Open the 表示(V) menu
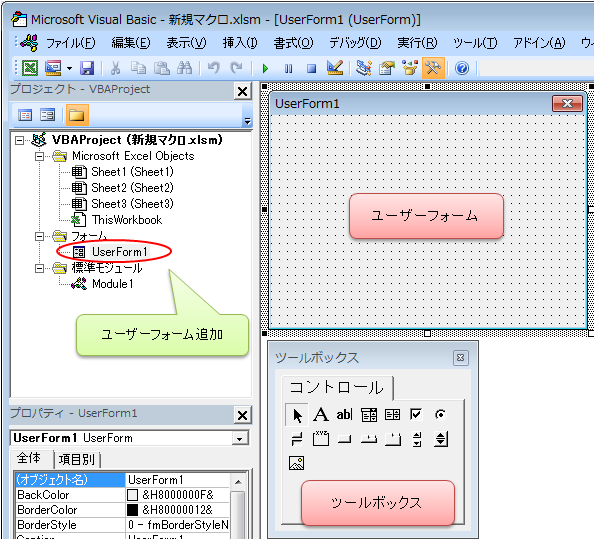 tap(186, 43)
